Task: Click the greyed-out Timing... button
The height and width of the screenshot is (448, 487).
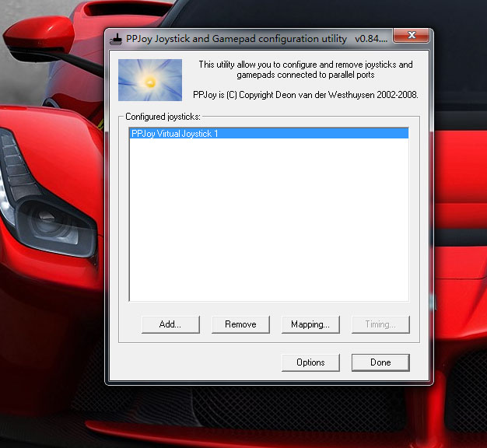Action: (x=380, y=324)
